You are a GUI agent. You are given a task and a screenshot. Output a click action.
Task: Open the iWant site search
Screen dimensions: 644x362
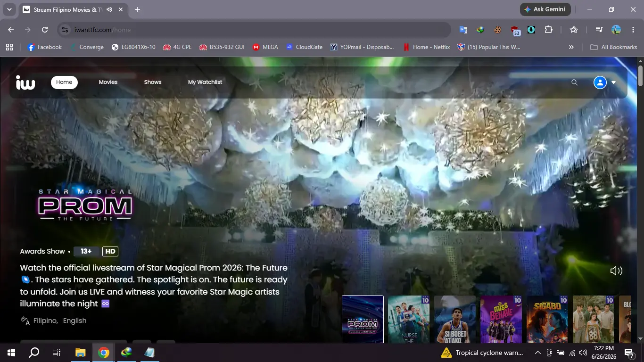574,82
